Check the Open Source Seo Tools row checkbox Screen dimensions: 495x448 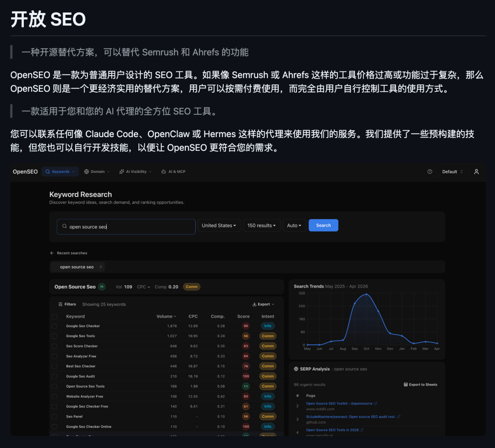pos(54,387)
